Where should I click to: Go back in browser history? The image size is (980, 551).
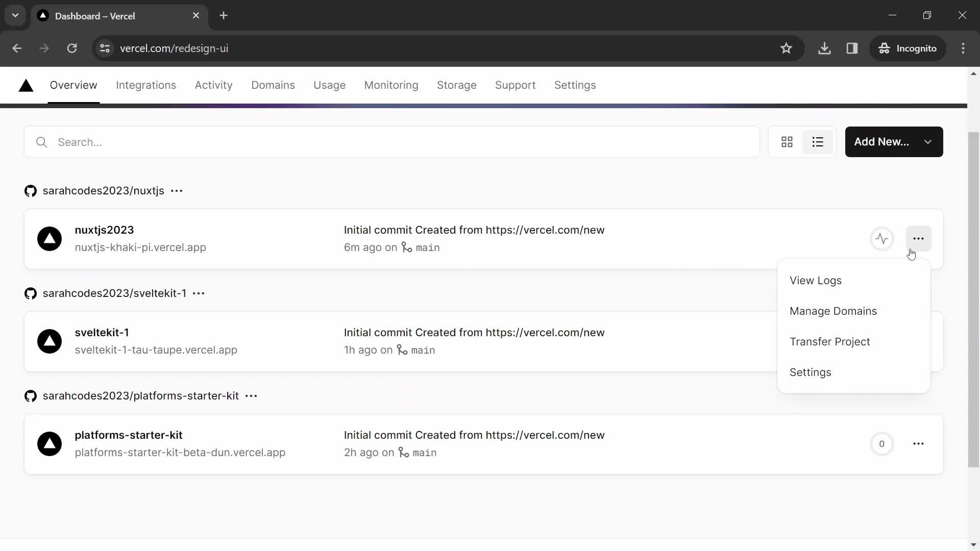tap(17, 48)
